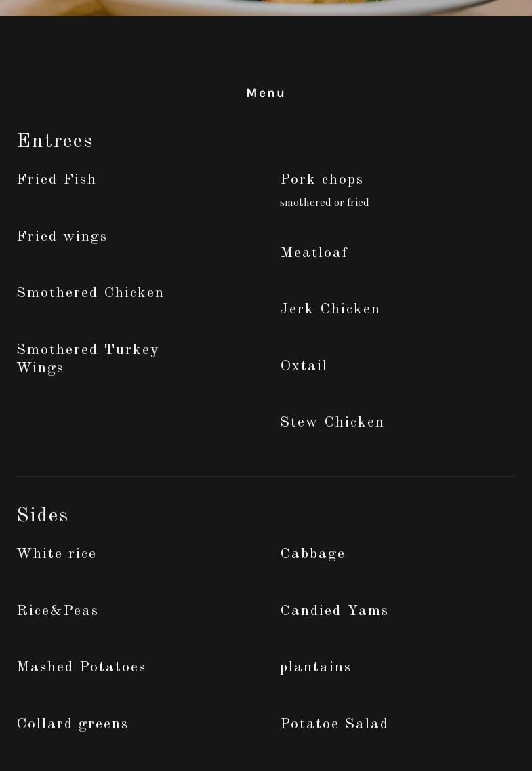Image resolution: width=532 pixels, height=771 pixels.
Task: Click the Menu heading text
Action: tap(265, 93)
